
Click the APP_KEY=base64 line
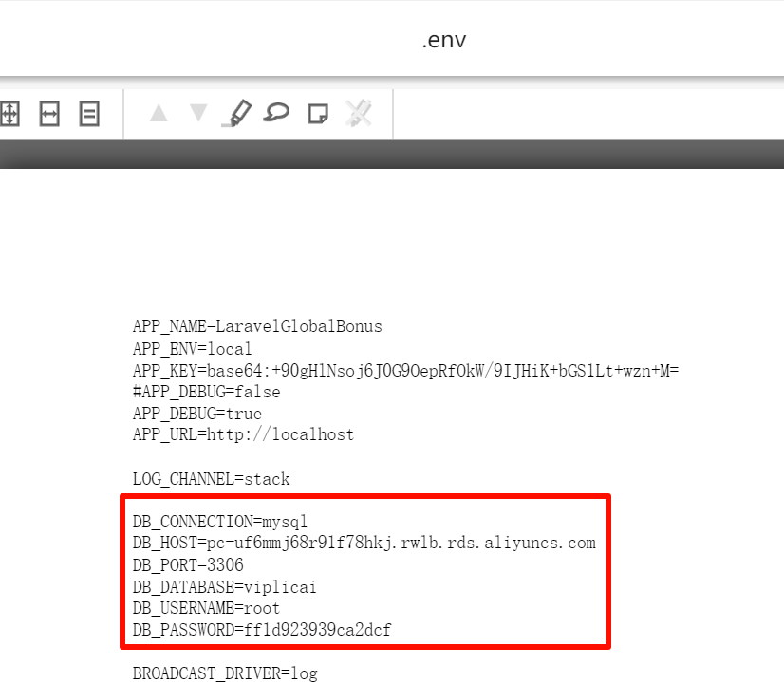(x=405, y=370)
